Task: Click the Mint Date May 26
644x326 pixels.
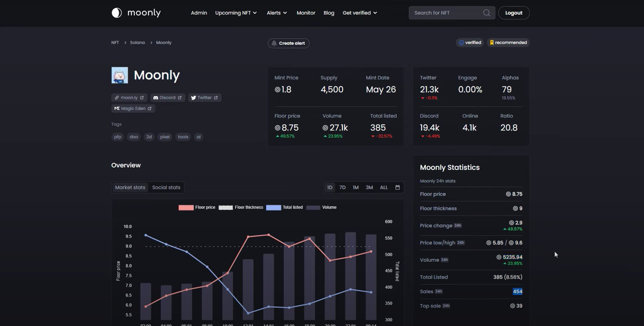Action: pyautogui.click(x=381, y=90)
